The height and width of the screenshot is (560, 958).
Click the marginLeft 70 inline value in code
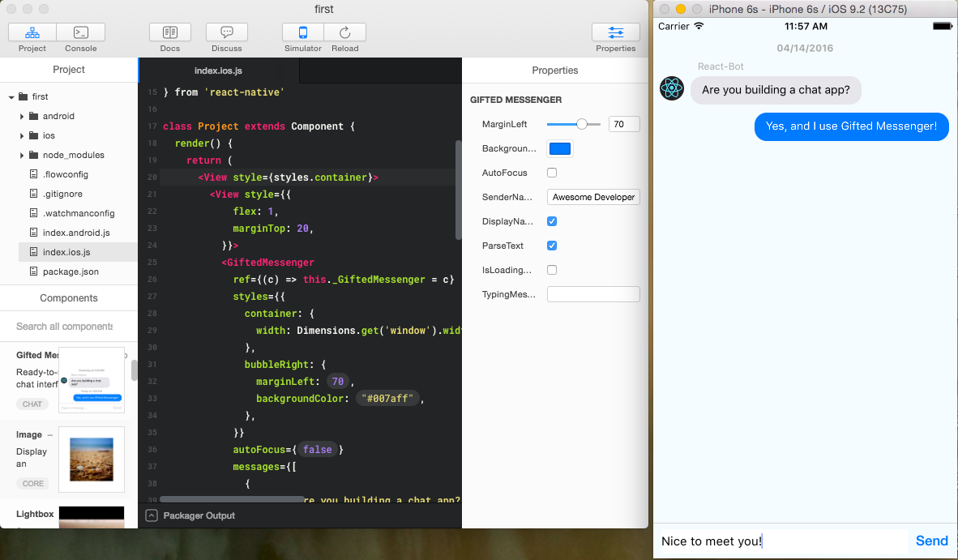tap(338, 382)
